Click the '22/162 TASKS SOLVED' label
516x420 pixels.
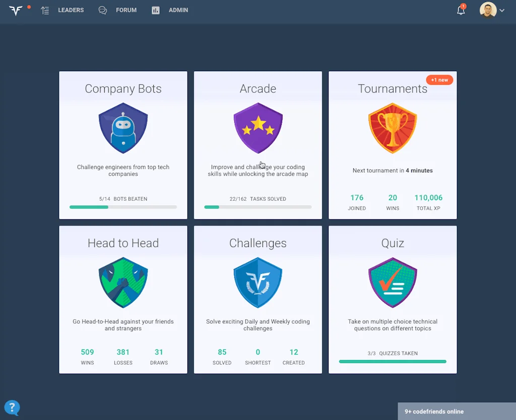coord(258,199)
